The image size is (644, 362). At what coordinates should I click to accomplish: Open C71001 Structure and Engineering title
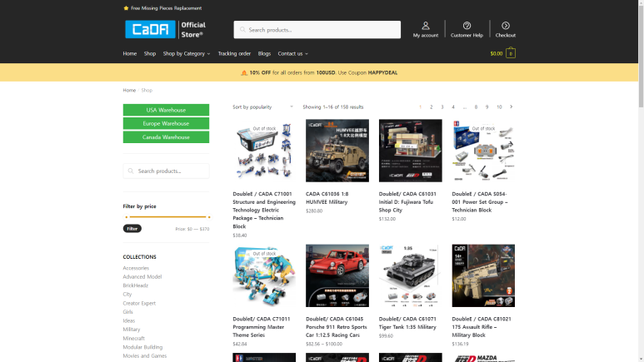click(264, 211)
